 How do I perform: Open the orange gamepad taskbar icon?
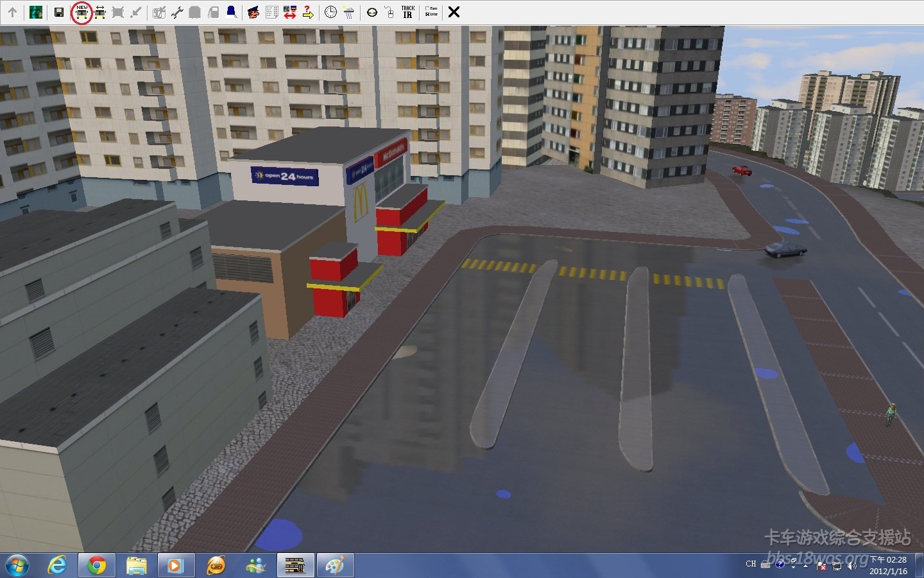[x=216, y=566]
